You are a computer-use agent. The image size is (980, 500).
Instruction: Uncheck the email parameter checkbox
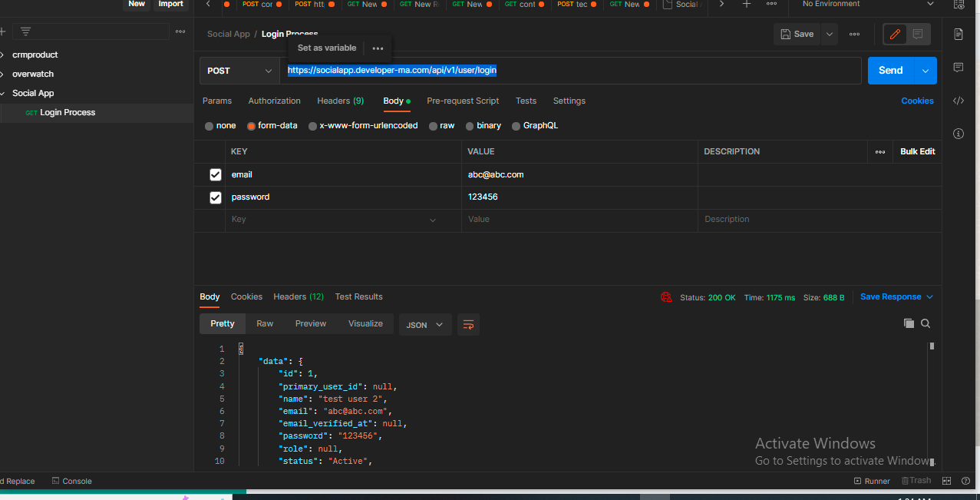(x=216, y=175)
